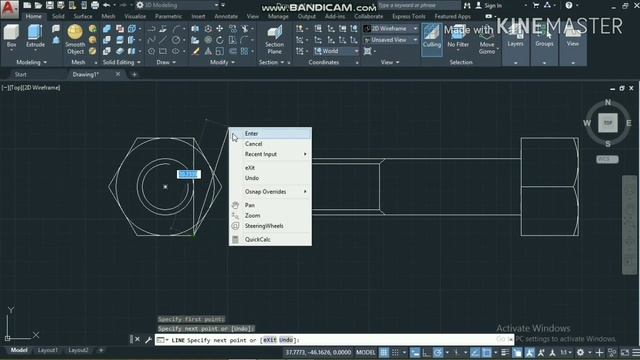Open the 2D Wireframe visual style dropdown

coord(390,29)
